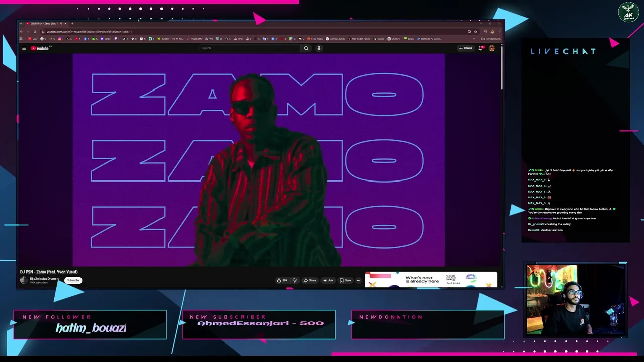Click the YouTube search magnifier button
644x362 pixels.
point(306,48)
